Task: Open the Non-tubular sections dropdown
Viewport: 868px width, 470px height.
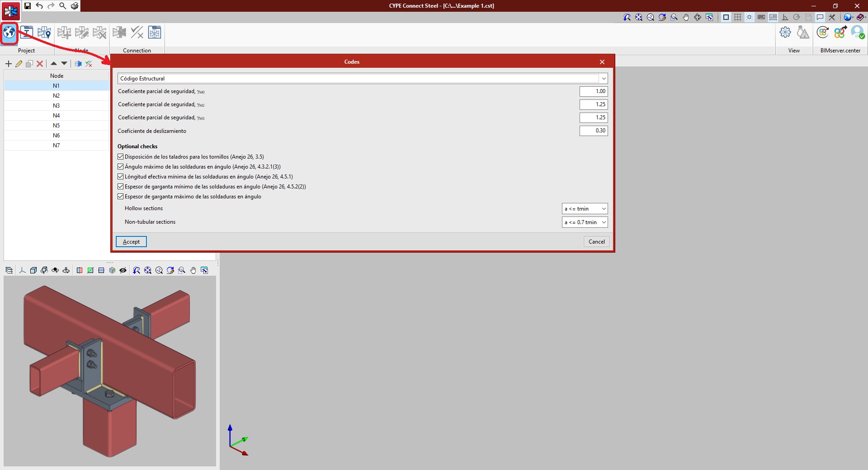Action: pyautogui.click(x=585, y=222)
